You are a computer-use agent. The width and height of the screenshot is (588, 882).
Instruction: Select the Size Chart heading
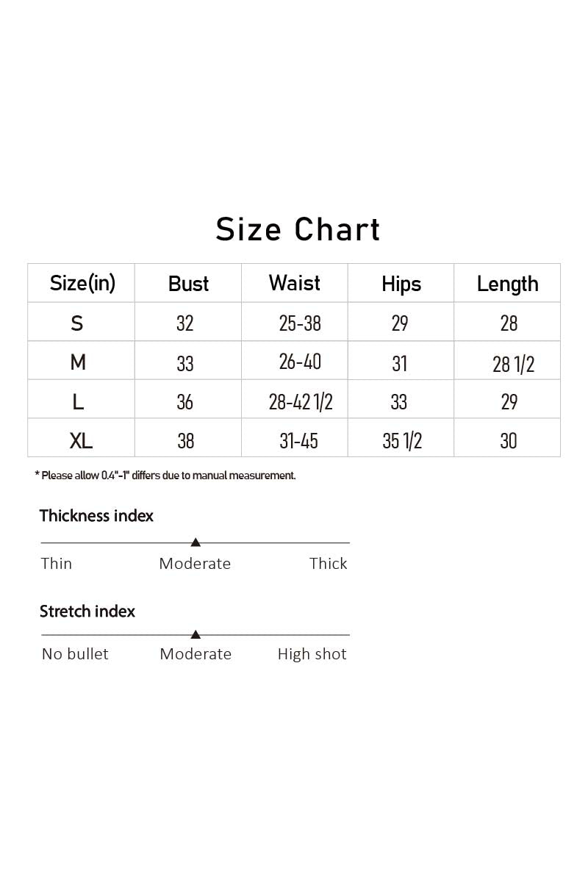pos(298,229)
